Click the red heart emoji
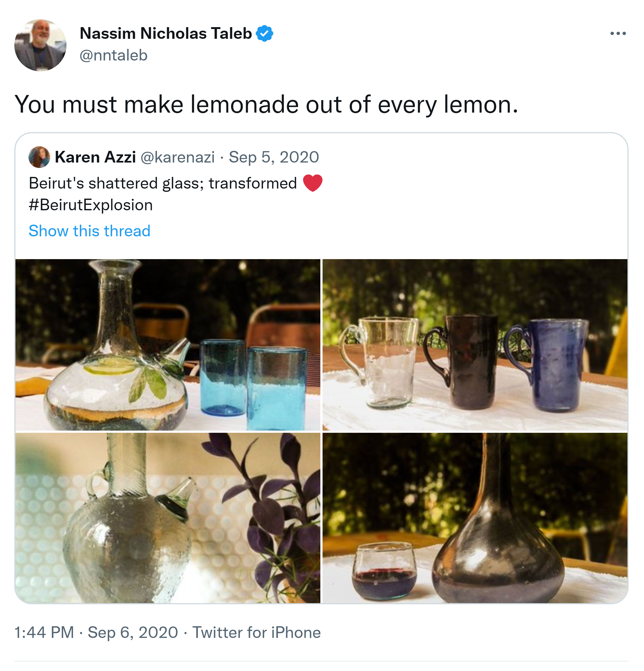The image size is (644, 671). [x=313, y=183]
